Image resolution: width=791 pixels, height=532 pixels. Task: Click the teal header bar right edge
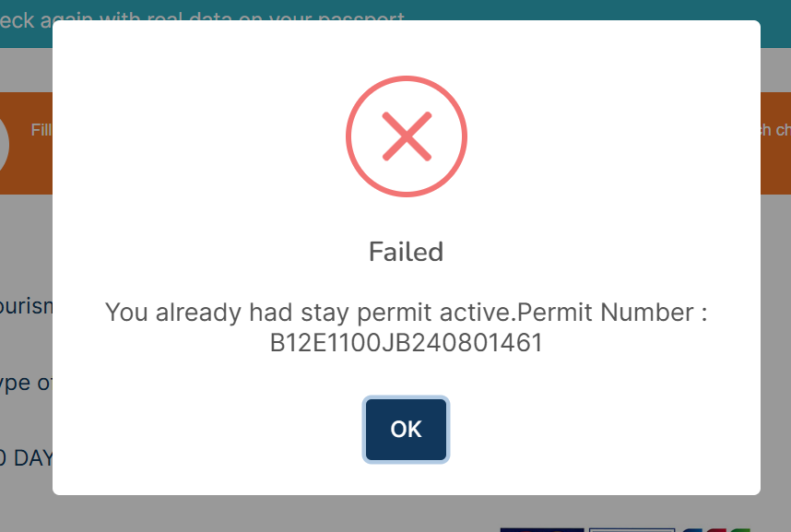pos(776,24)
